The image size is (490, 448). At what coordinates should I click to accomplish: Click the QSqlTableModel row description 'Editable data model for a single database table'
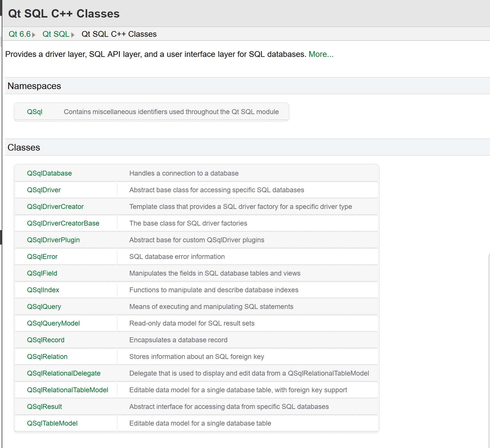(x=200, y=423)
